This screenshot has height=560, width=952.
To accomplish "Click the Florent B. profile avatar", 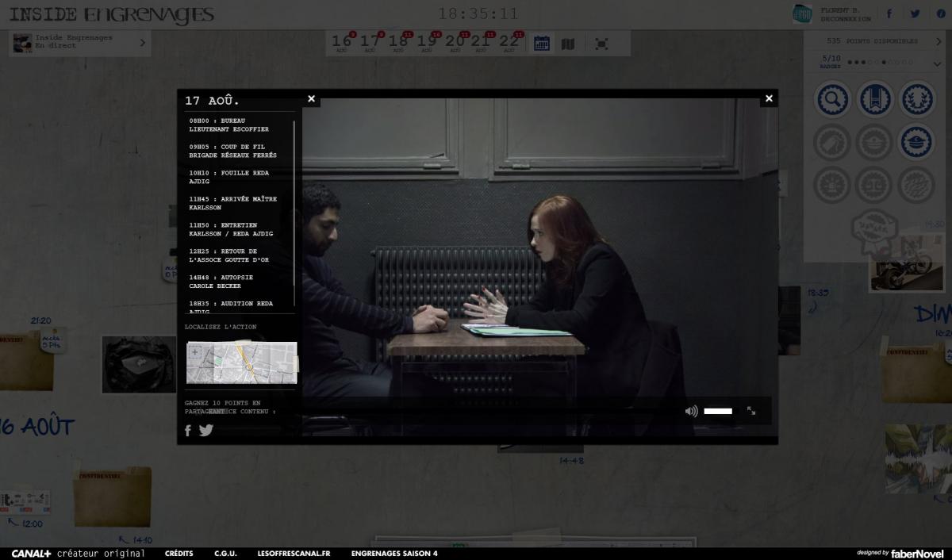I will [x=802, y=13].
